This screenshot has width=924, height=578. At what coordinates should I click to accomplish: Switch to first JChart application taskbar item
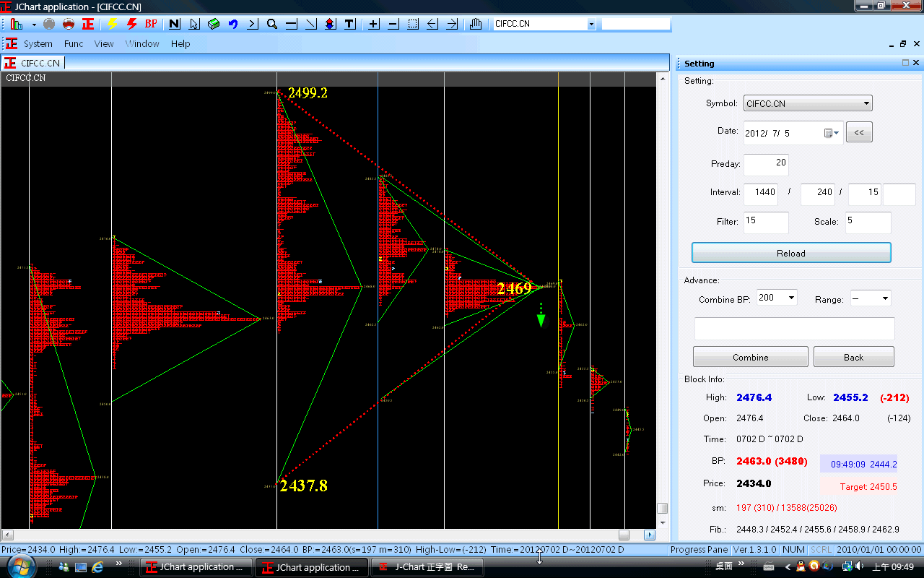(x=197, y=567)
